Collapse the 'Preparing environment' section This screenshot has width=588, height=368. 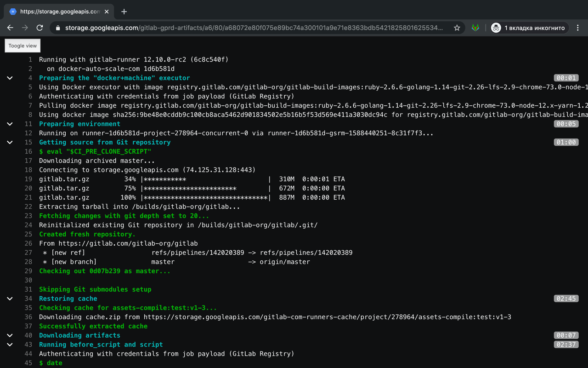(x=10, y=124)
